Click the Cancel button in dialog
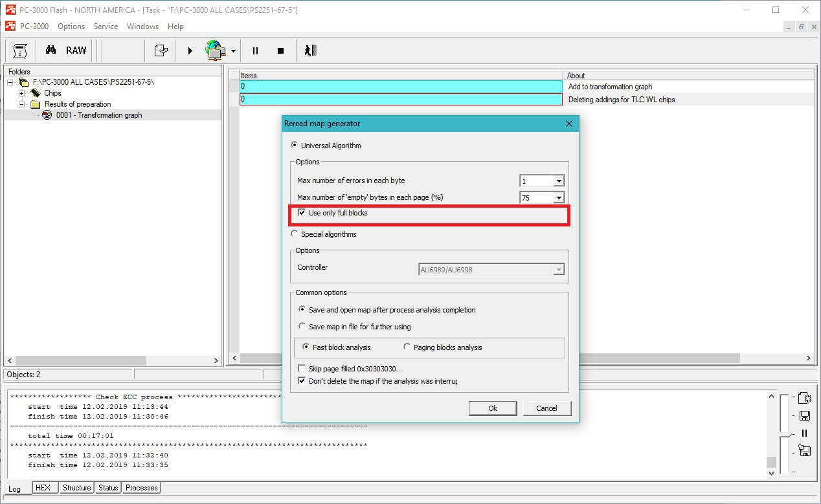Screen dimensions: 821x504 (x=546, y=408)
